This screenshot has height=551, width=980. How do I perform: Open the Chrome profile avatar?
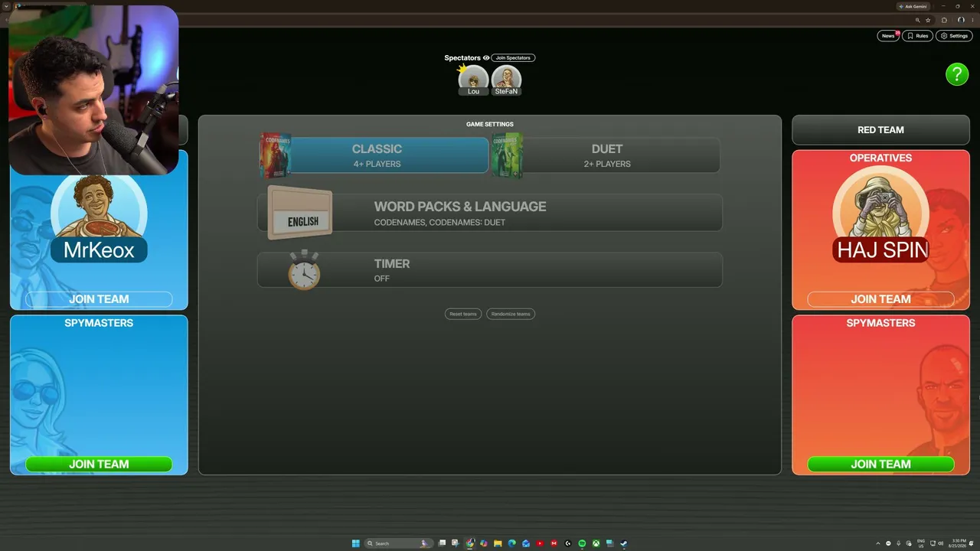[961, 20]
